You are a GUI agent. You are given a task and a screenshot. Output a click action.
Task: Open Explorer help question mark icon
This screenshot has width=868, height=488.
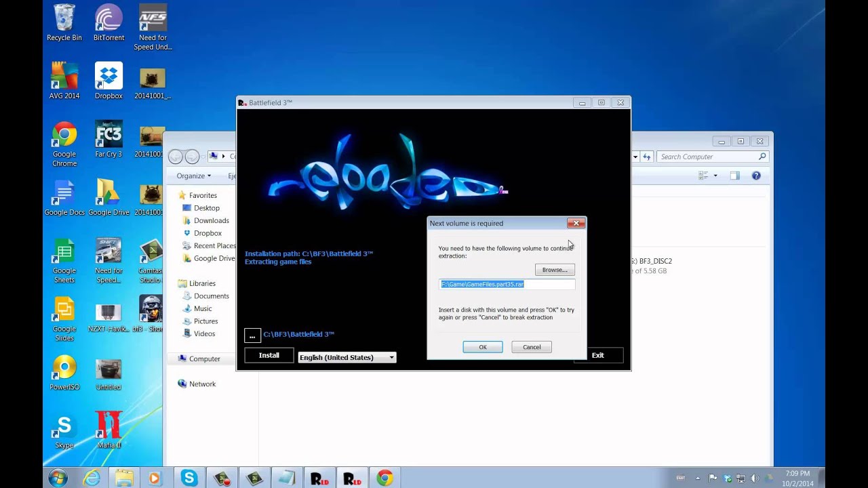click(756, 176)
